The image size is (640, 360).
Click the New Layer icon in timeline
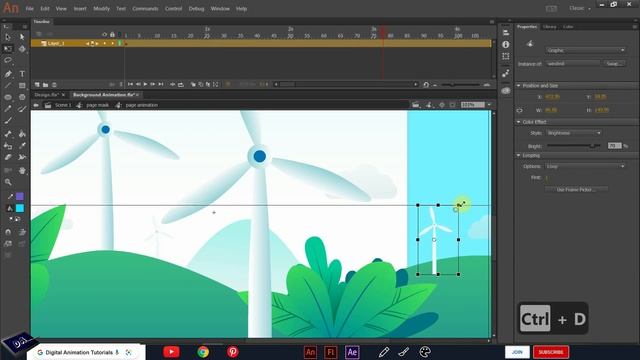coord(37,85)
